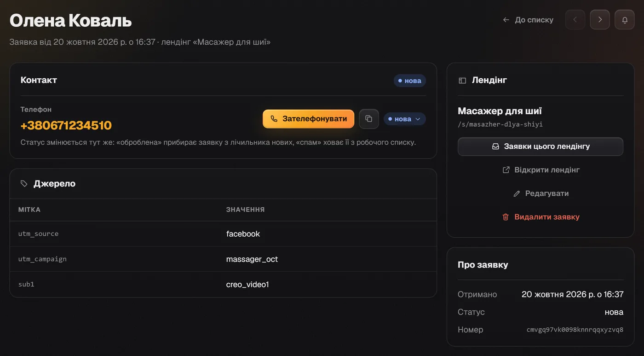Go to next lead with right chevron

(x=600, y=20)
